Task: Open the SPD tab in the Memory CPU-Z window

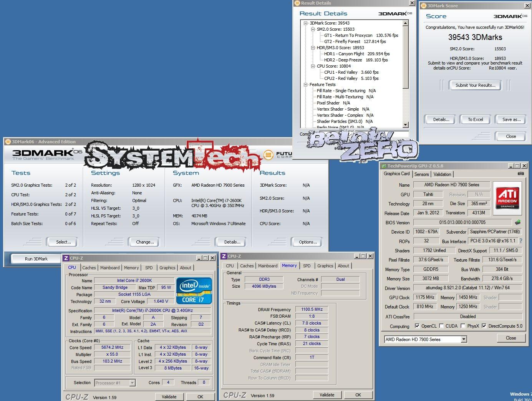Action: pyautogui.click(x=307, y=266)
